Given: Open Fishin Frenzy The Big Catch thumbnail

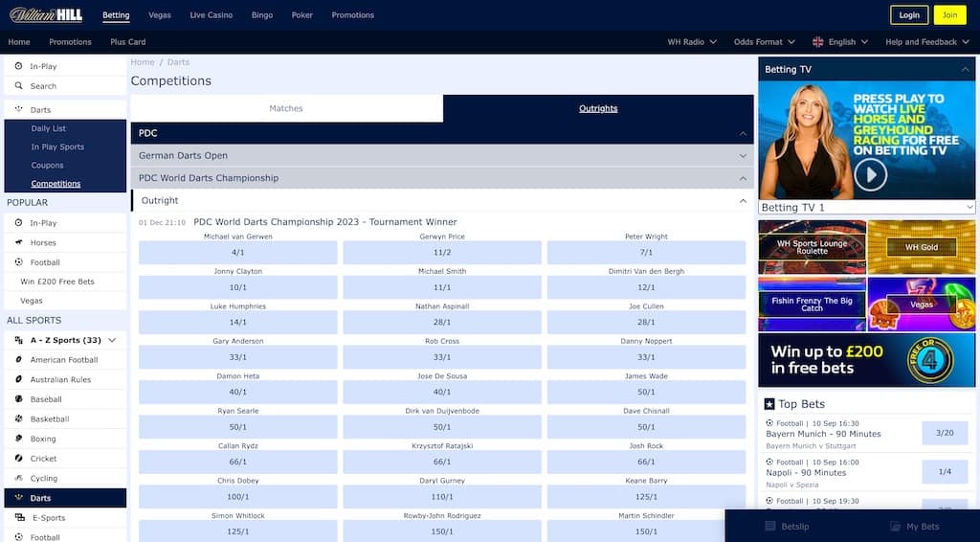Looking at the screenshot, I should 812,304.
